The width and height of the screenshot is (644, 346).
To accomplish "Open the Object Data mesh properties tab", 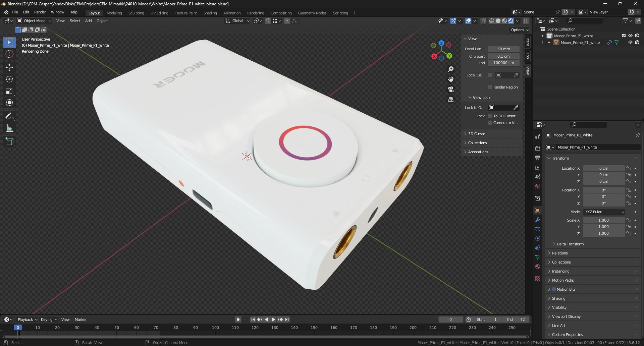I will point(538,257).
